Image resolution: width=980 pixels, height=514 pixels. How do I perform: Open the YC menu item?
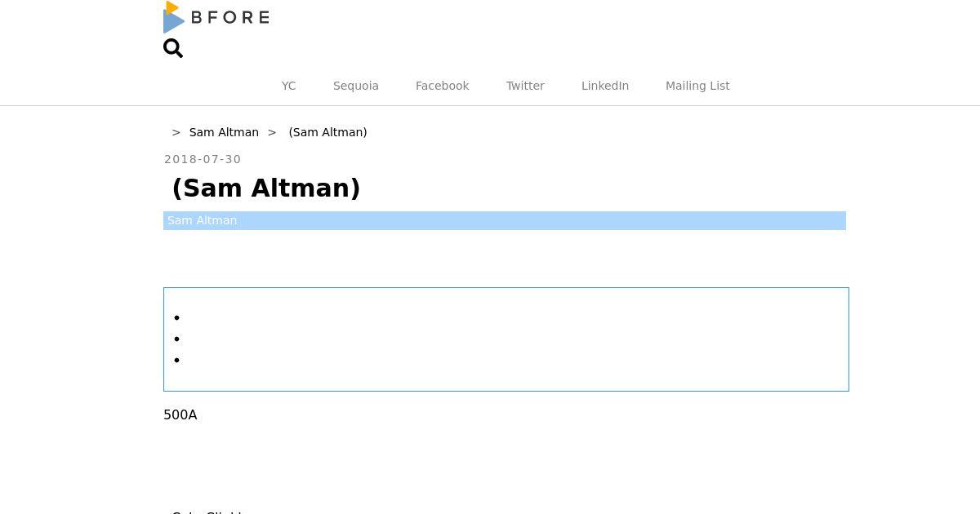[288, 86]
